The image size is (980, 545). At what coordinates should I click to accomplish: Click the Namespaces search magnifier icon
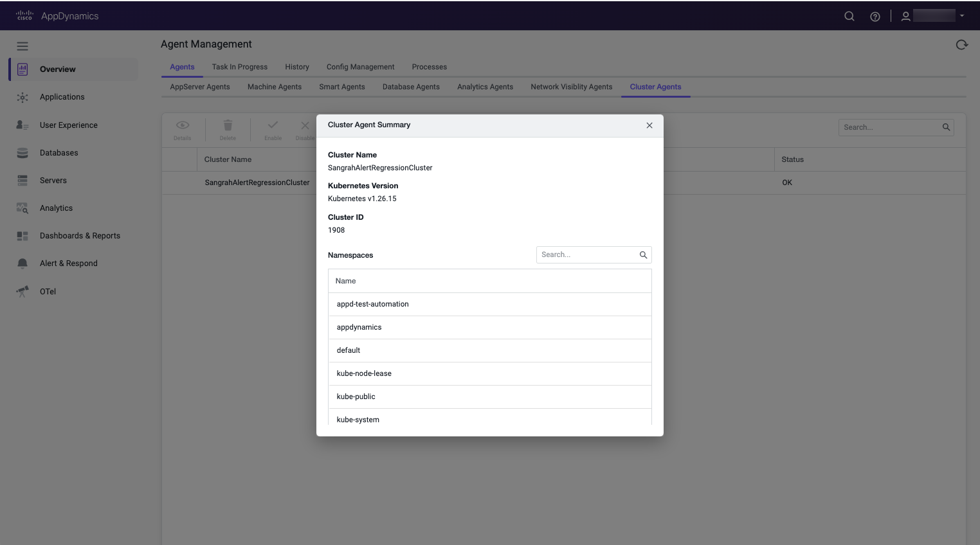[643, 255]
